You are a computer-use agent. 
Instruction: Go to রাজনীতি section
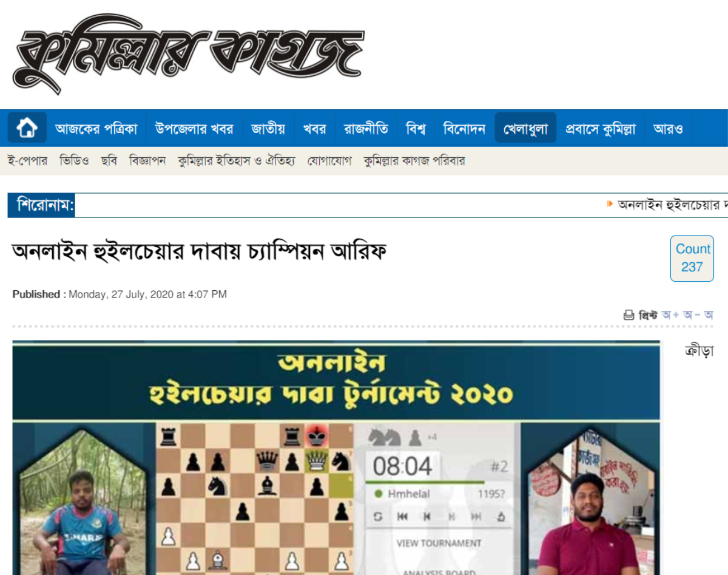coord(366,128)
